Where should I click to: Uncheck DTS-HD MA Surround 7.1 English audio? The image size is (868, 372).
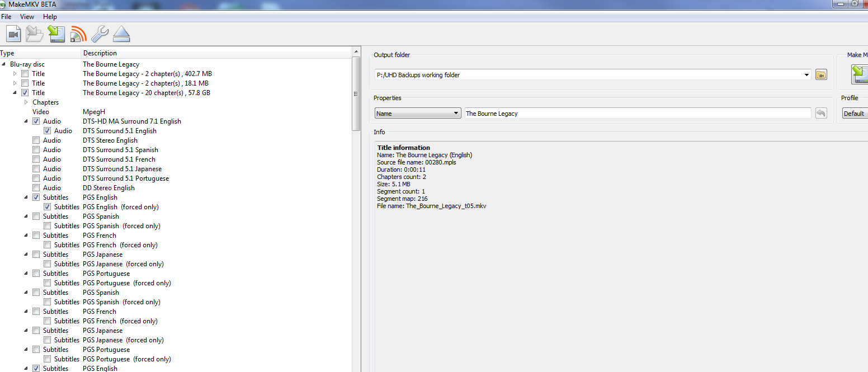click(36, 121)
